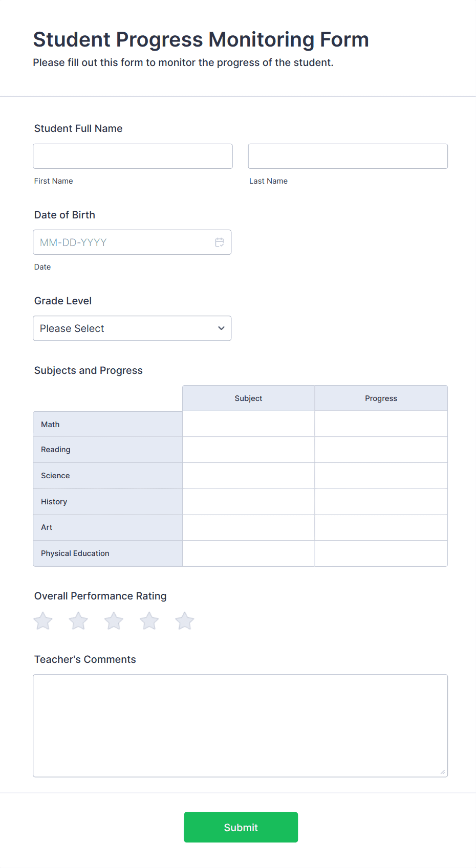The width and height of the screenshot is (476, 868).
Task: Open the date picker calendar icon
Action: 220,242
